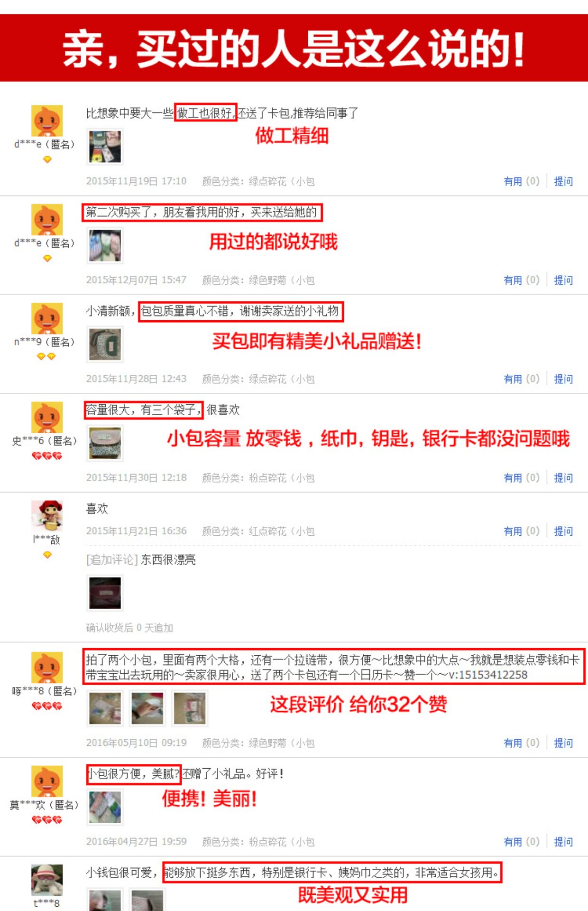Click the l***敌 doll avatar

[47, 516]
